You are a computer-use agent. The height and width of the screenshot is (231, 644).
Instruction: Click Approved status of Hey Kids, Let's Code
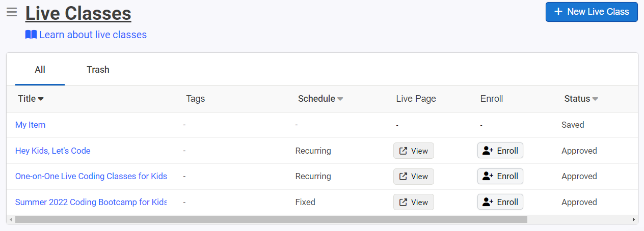click(579, 151)
